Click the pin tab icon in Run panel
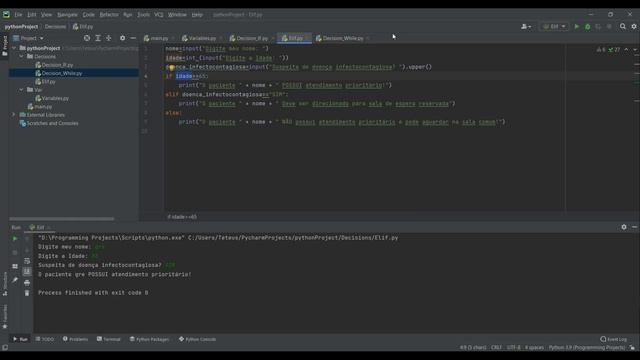This screenshot has width=640, height=360. [15, 280]
